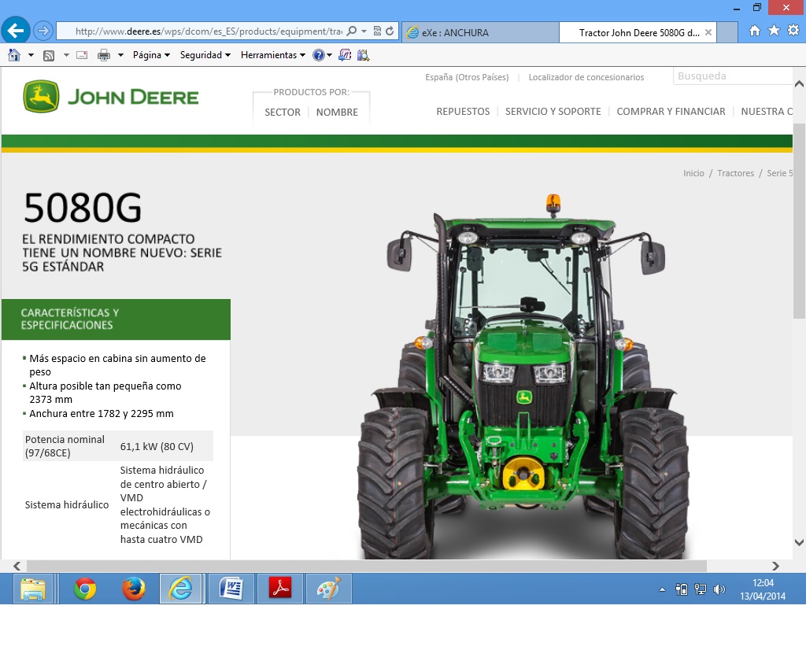The height and width of the screenshot is (672, 806).
Task: Select the Tractor John Deere 5080G tab
Action: click(638, 32)
